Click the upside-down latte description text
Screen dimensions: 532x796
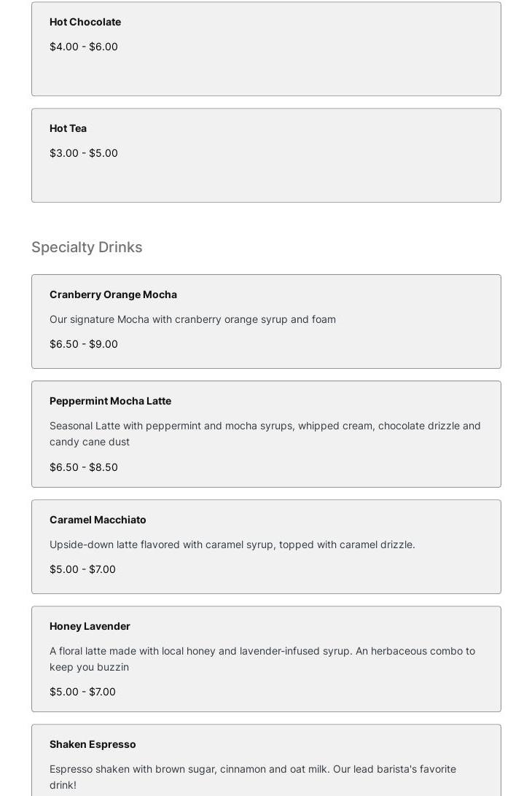coord(232,545)
